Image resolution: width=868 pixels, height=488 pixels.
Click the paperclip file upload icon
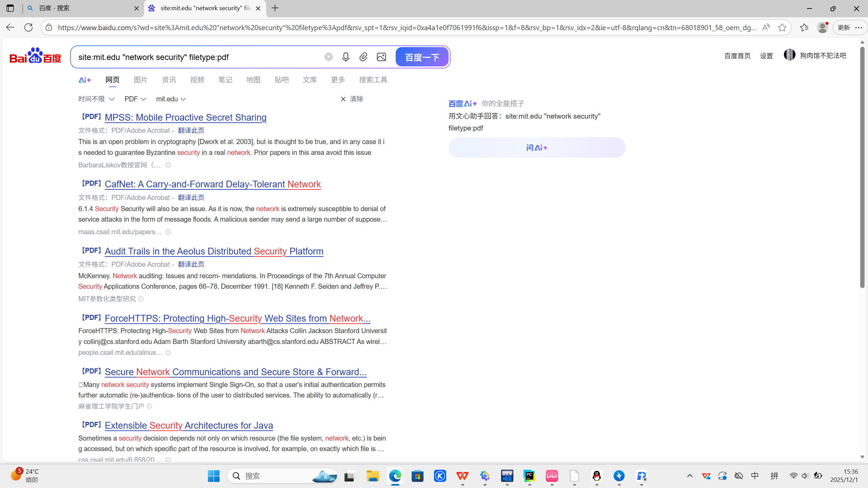click(x=363, y=57)
